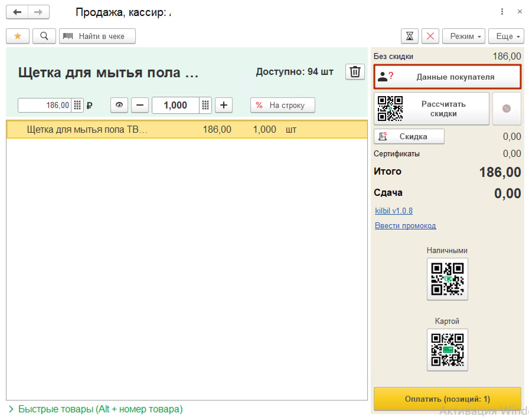The image size is (529, 420).
Task: Click 'Рассчитать скидки' QR button
Action: coord(432,109)
